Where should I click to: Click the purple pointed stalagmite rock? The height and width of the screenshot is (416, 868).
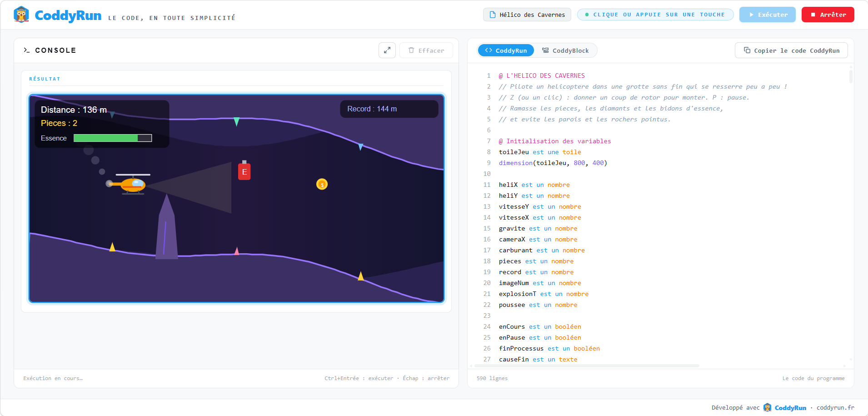[x=167, y=227]
